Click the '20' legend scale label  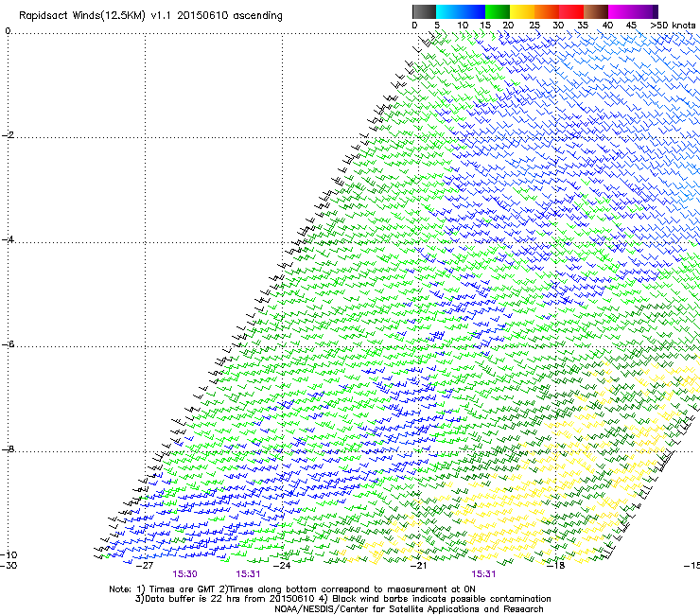click(x=508, y=26)
